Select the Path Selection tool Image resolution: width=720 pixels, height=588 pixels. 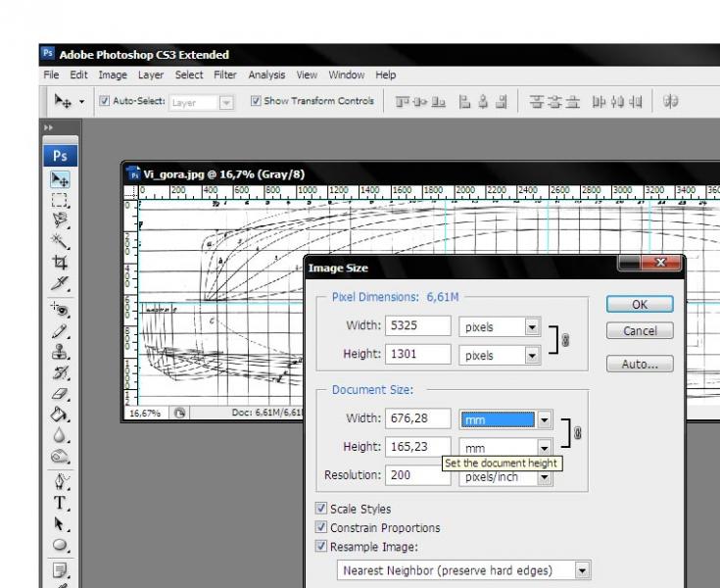point(60,523)
